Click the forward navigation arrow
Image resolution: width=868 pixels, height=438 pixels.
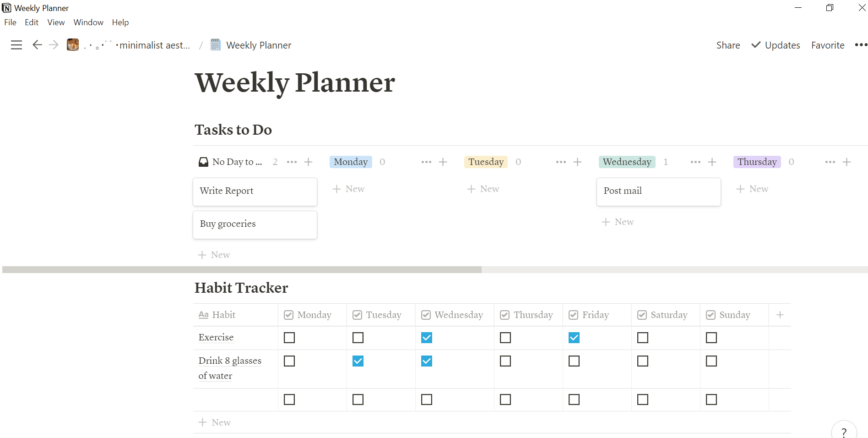[54, 44]
